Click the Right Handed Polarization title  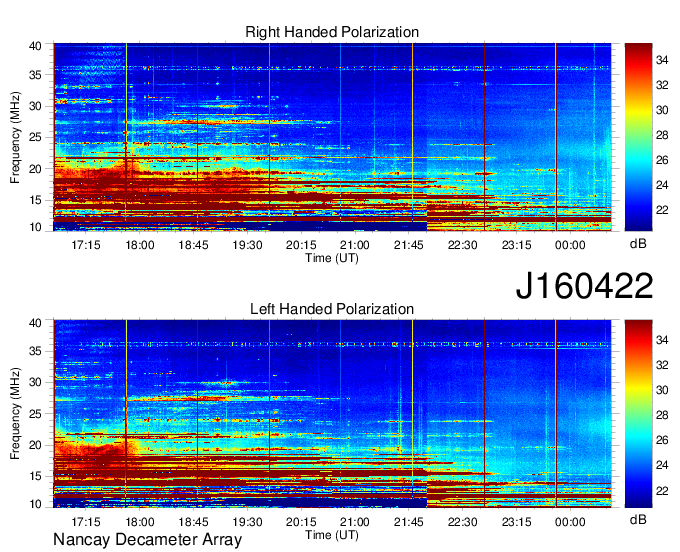[332, 33]
